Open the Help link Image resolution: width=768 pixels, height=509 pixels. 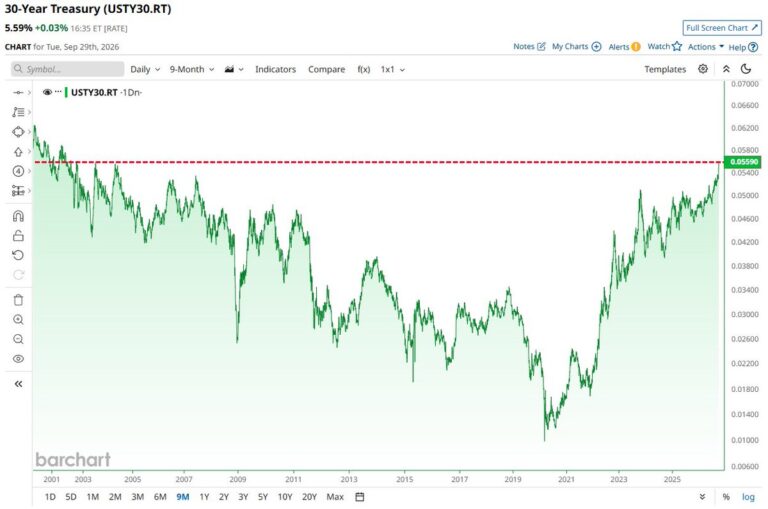[x=743, y=47]
